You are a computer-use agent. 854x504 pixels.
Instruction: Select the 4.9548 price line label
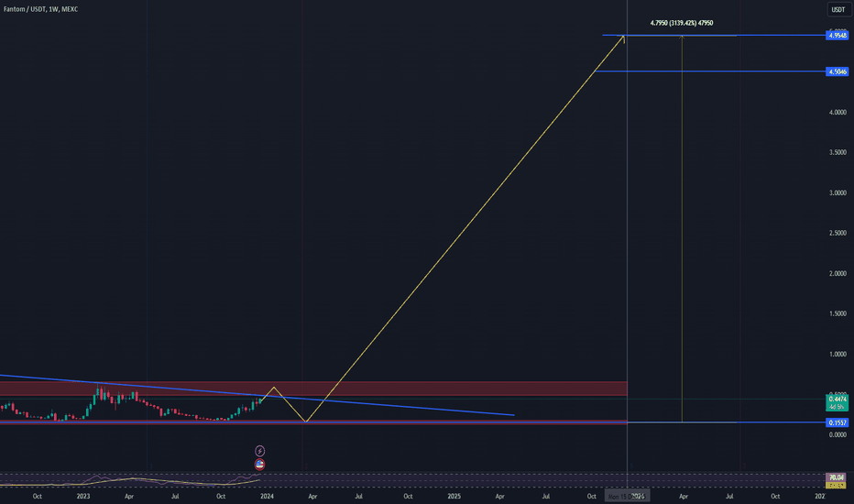click(x=838, y=36)
